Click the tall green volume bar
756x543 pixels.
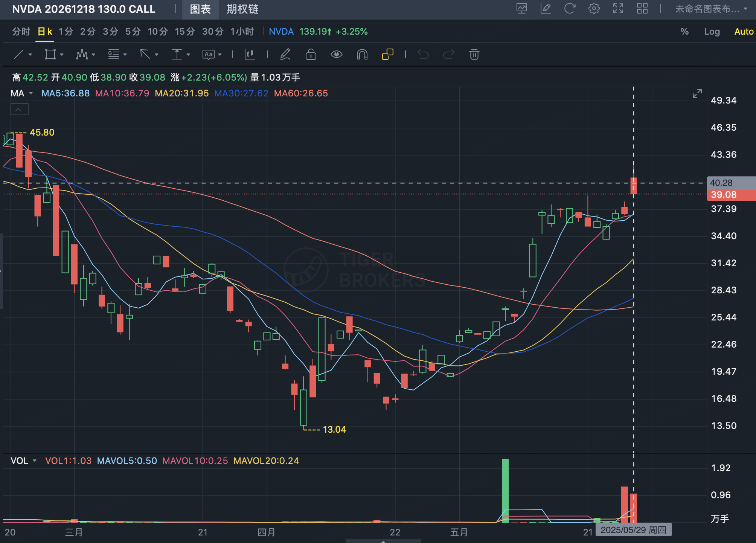(505, 490)
